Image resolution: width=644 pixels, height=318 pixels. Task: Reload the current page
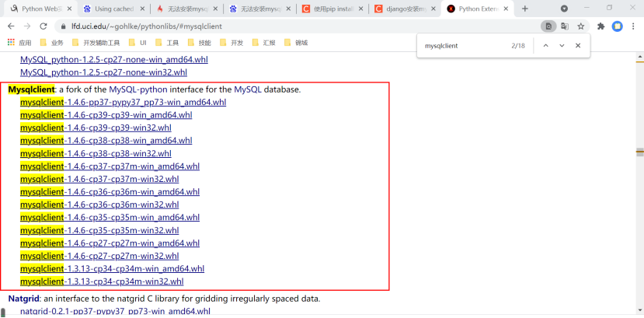pyautogui.click(x=44, y=26)
